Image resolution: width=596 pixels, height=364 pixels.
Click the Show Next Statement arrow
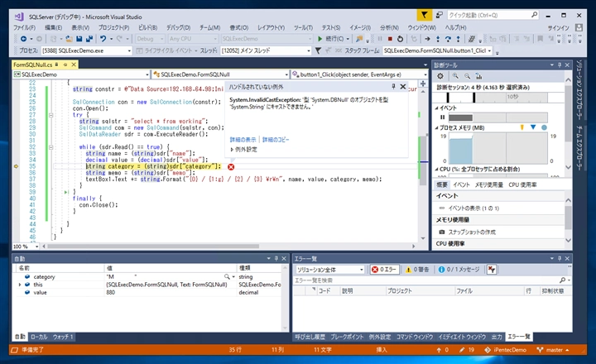[427, 39]
